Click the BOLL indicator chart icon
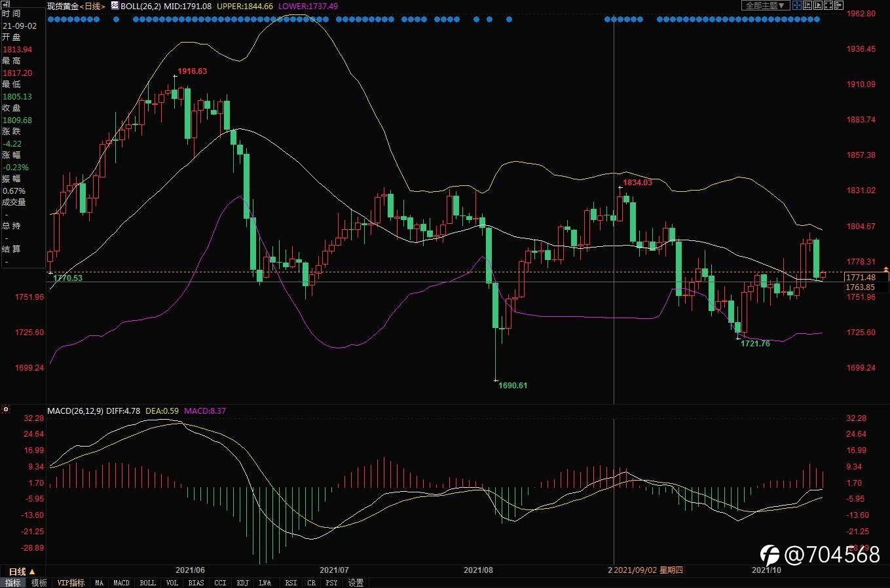 [x=115, y=6]
